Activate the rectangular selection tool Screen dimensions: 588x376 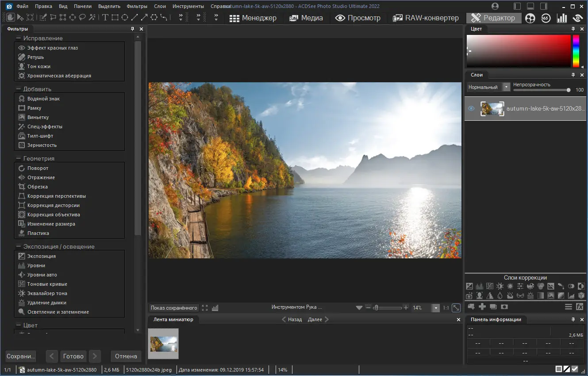pos(30,18)
